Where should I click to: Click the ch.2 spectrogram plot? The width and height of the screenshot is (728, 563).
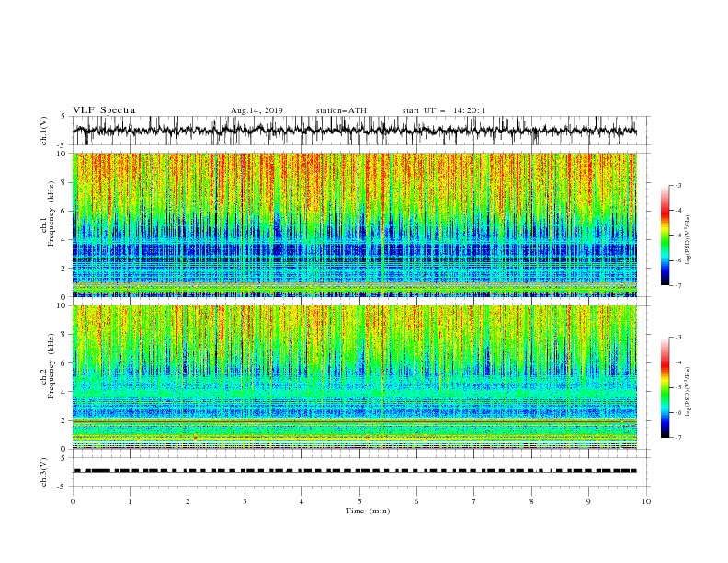[x=354, y=377]
